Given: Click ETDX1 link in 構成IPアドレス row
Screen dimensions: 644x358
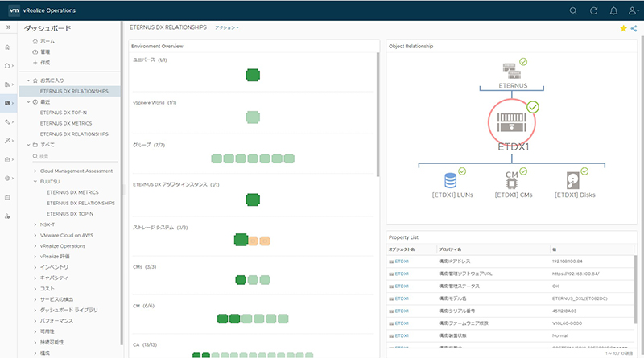Looking at the screenshot, I should 402,261.
